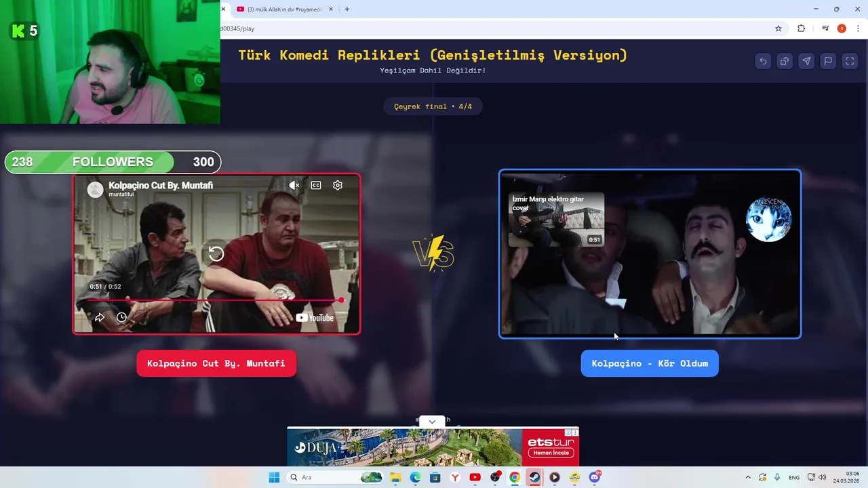The width and height of the screenshot is (868, 488).
Task: Open Chrome three-dot menu
Action: tap(859, 28)
